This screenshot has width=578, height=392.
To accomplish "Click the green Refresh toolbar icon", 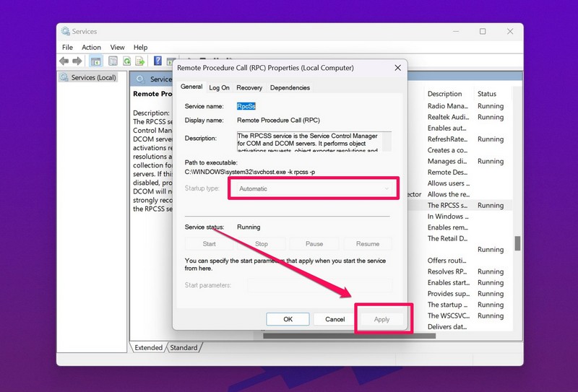I will pos(126,61).
